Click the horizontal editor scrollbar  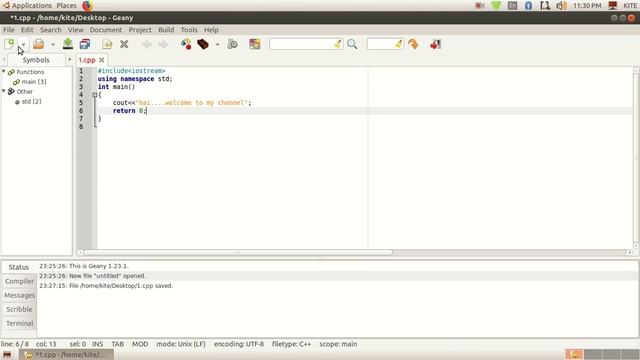point(238,252)
